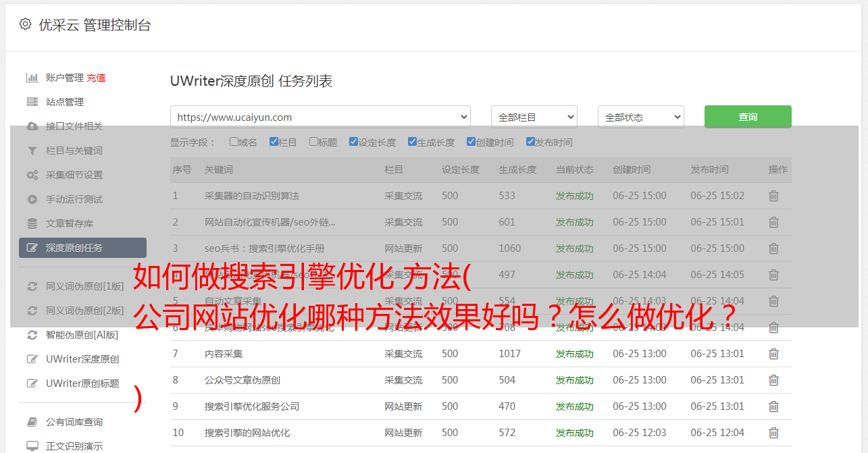Viewport: 868px width, 453px height.
Task: Select 手动运行测试 sidebar item
Action: click(x=74, y=199)
